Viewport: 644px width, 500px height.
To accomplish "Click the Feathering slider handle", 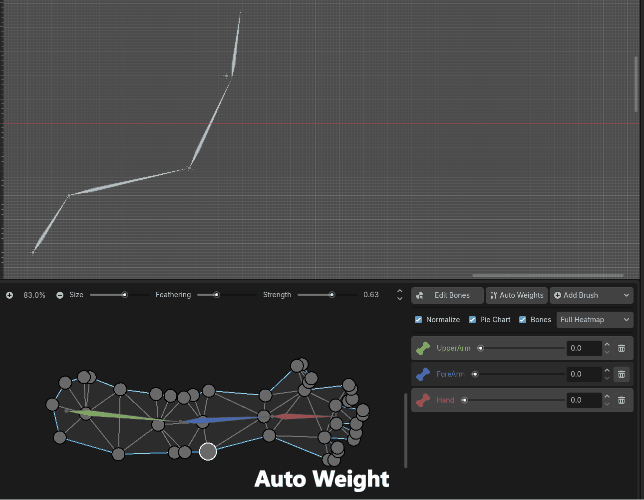I will pyautogui.click(x=216, y=295).
